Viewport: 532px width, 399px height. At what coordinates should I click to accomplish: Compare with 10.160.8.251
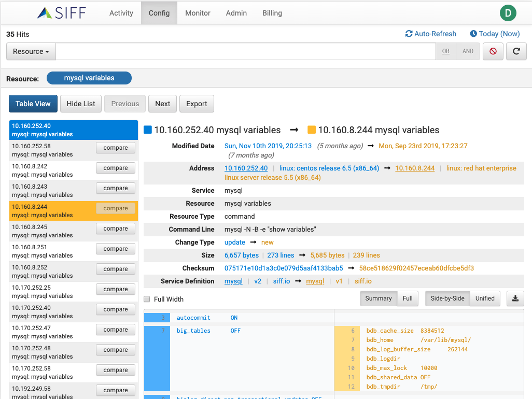pyautogui.click(x=115, y=249)
